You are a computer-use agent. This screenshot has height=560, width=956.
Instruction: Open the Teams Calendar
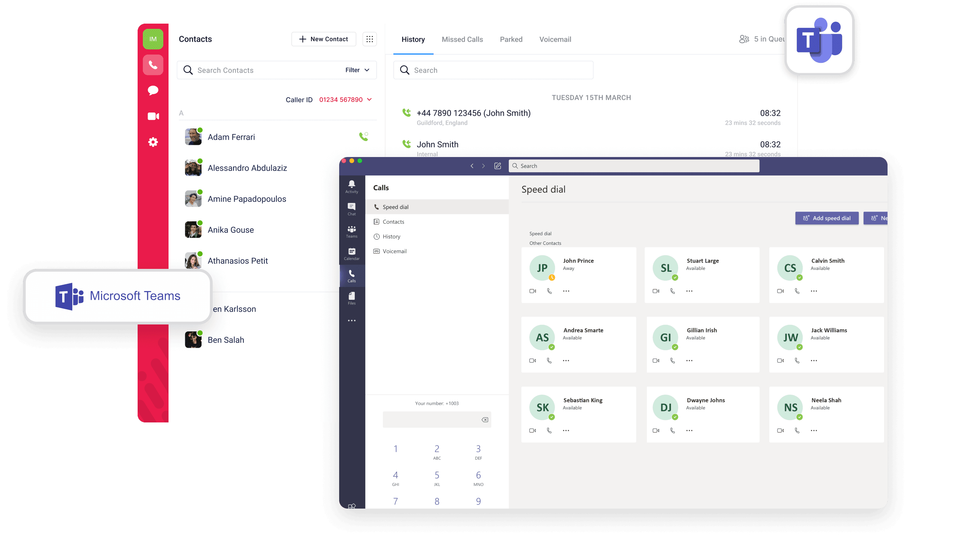pos(351,253)
